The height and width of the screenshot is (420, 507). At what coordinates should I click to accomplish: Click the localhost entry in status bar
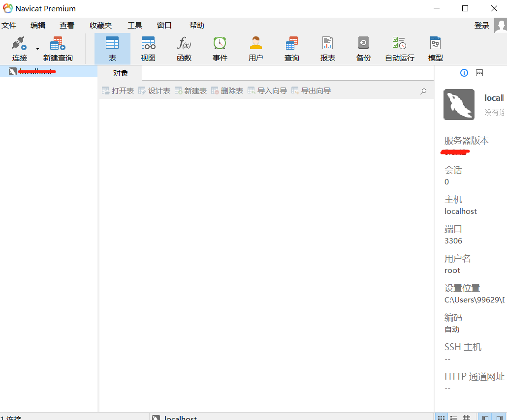coord(174,418)
